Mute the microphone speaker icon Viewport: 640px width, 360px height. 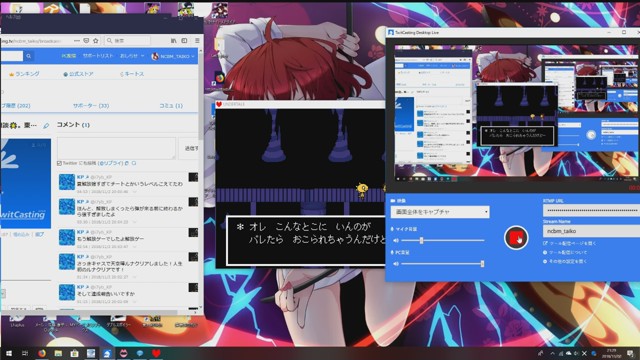pos(396,240)
